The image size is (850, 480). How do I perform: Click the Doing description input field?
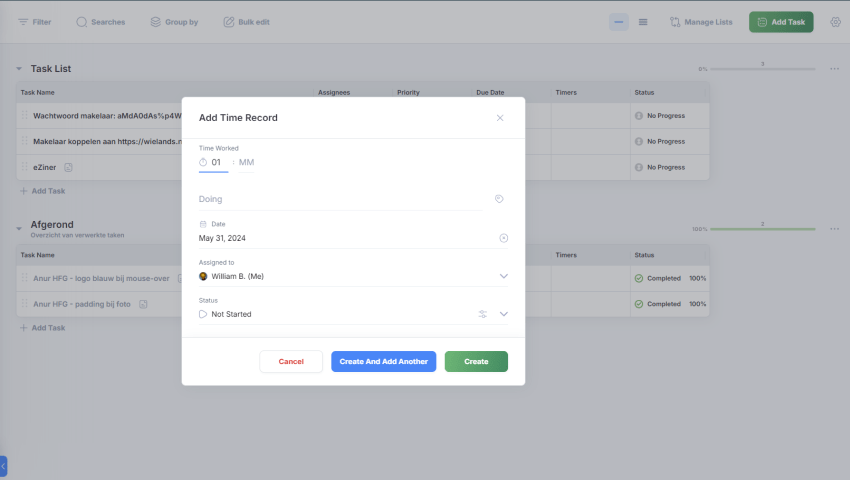340,199
